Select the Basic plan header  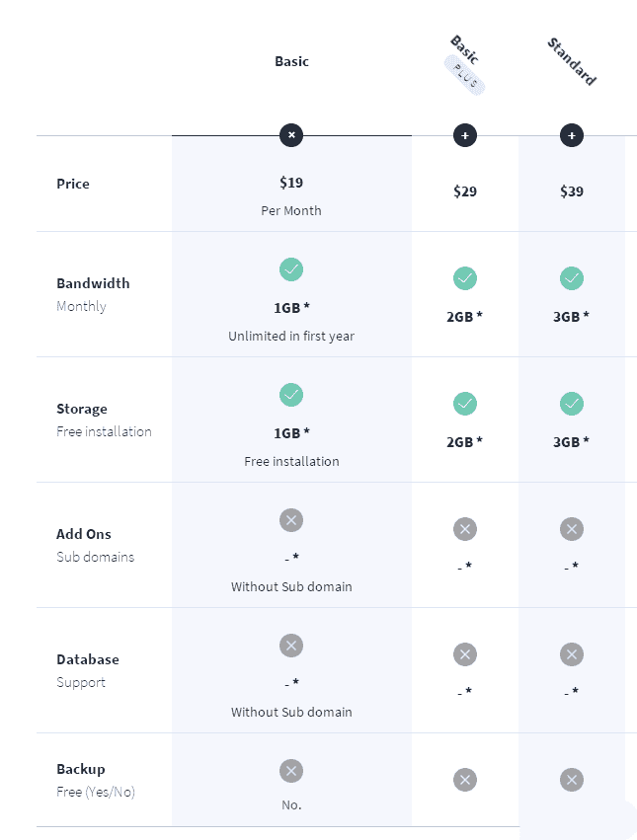[291, 61]
